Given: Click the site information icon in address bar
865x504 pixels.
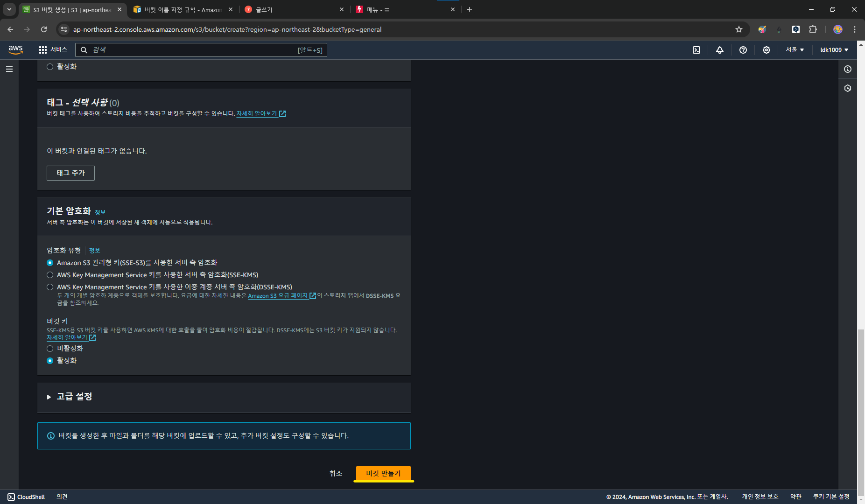Looking at the screenshot, I should [64, 29].
